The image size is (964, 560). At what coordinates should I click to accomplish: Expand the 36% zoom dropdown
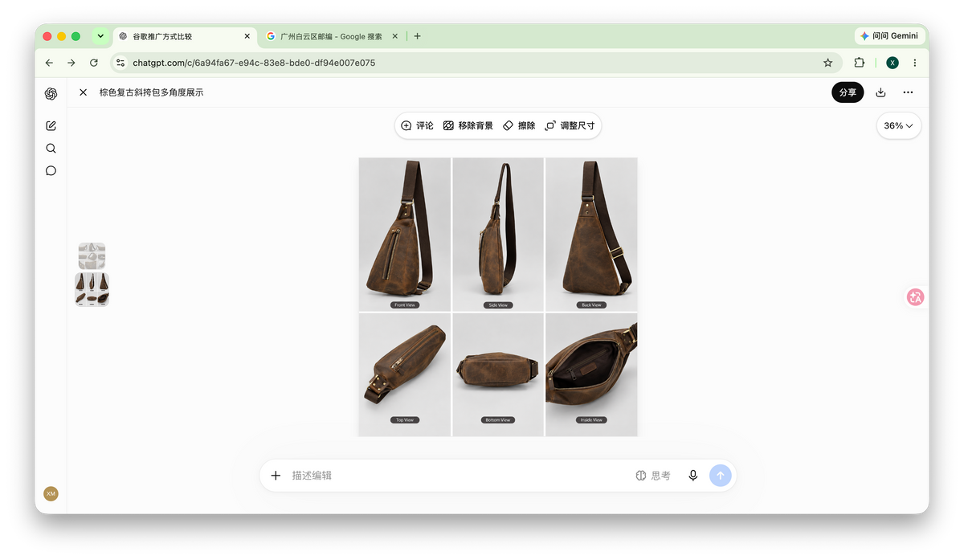pos(898,125)
